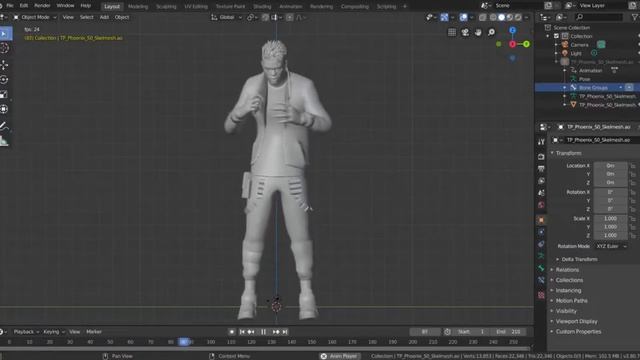Toggle viewport overlays

463,18
